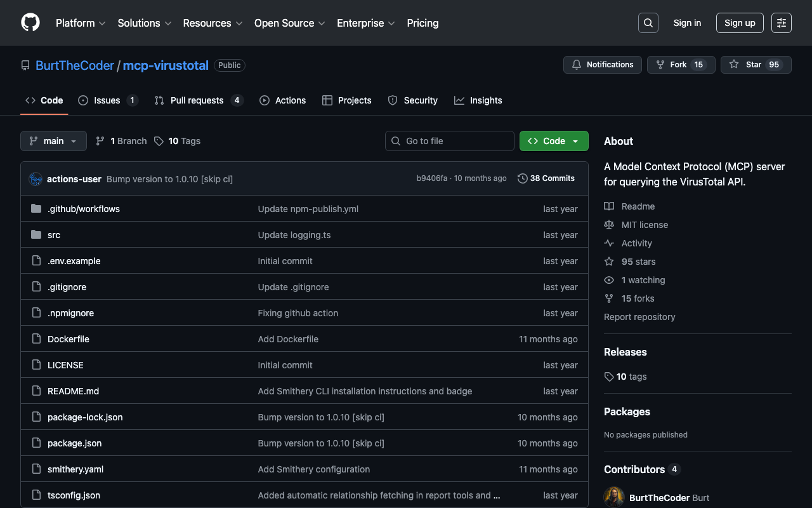
Task: Open the 10 Tags list
Action: pyautogui.click(x=178, y=141)
